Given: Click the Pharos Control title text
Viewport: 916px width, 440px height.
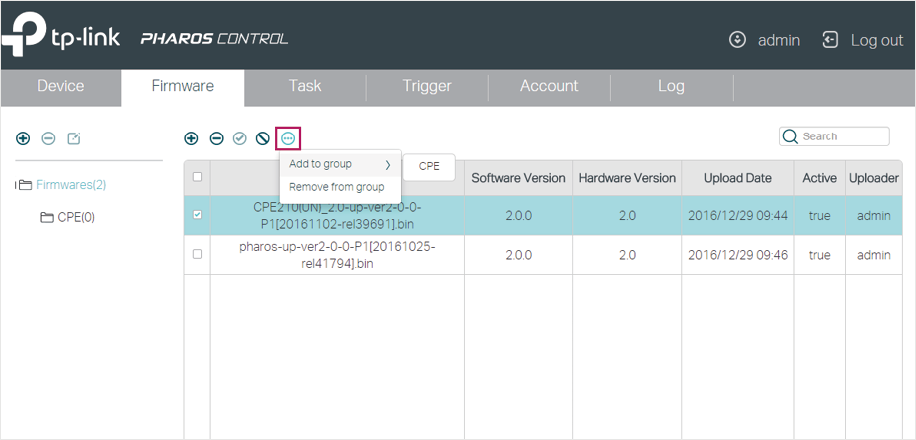Looking at the screenshot, I should 214,39.
